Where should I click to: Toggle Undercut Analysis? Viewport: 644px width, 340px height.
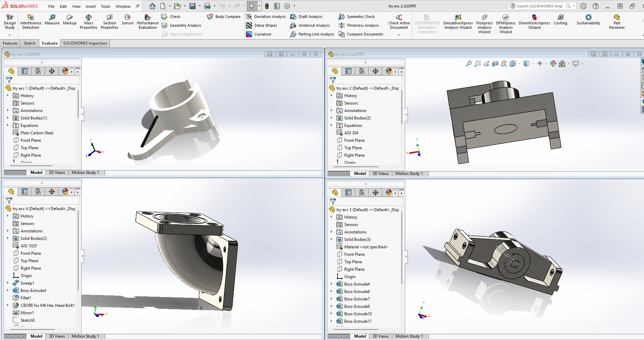(x=310, y=25)
